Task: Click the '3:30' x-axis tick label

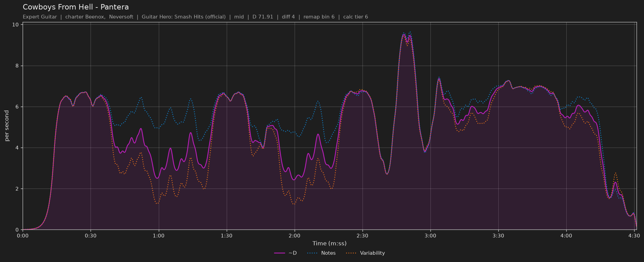Action: point(498,236)
